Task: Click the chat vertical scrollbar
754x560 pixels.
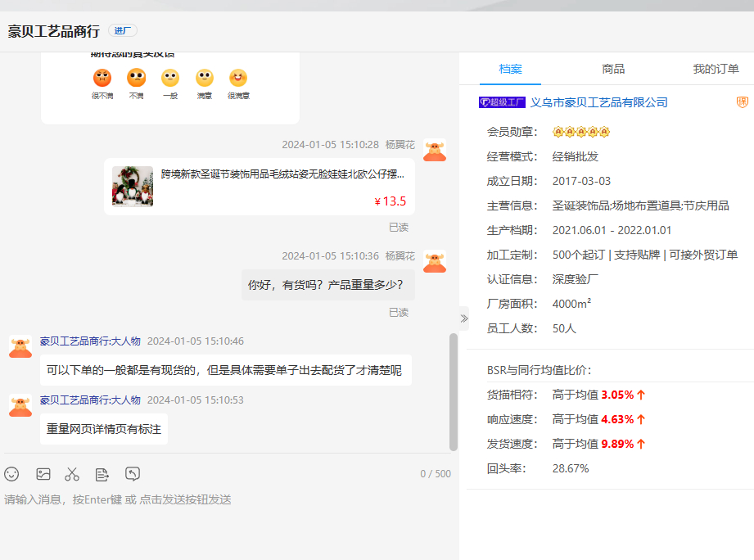Action: (x=454, y=391)
